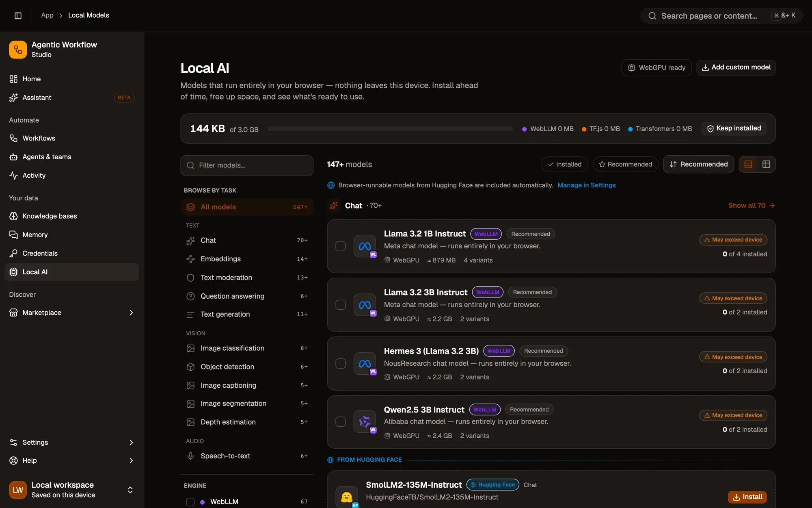
Task: Open Agents & teams
Action: 72,157
